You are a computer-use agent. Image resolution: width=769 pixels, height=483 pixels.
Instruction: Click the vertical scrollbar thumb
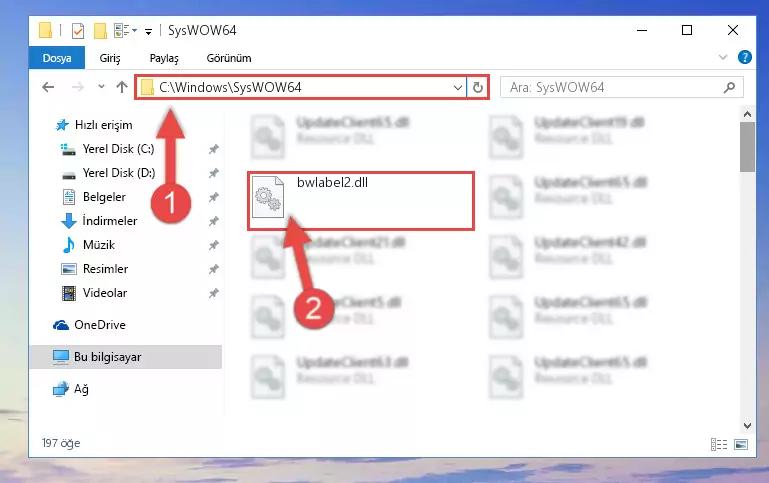747,147
